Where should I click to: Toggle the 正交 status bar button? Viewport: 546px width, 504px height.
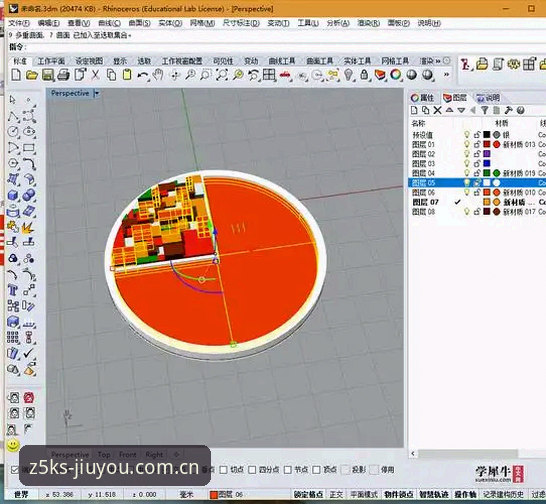(x=336, y=494)
